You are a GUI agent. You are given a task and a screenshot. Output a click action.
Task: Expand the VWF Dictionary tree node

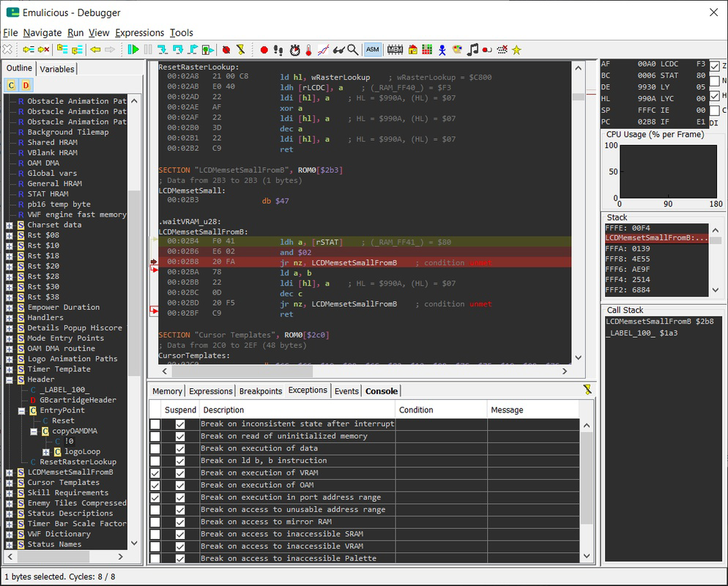(10, 535)
